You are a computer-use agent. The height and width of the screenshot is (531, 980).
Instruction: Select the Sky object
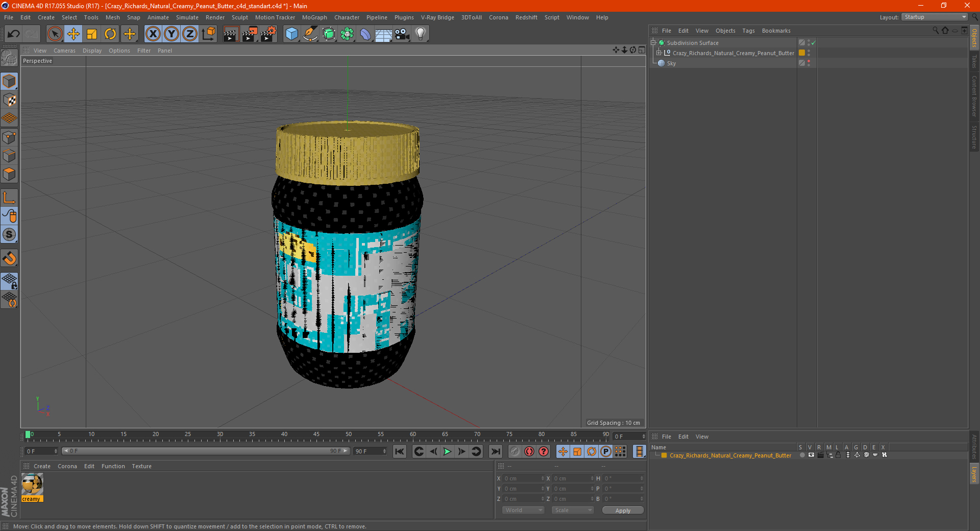pyautogui.click(x=671, y=63)
